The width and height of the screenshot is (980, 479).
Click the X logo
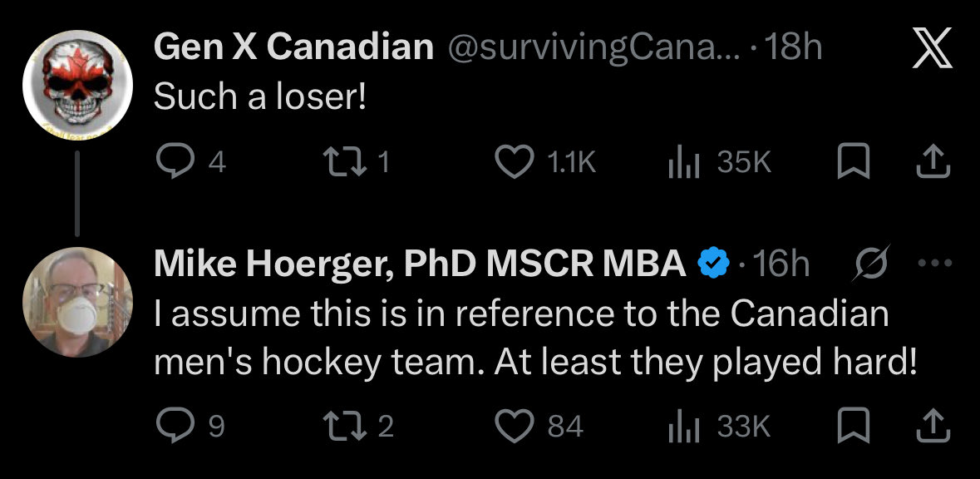click(932, 47)
